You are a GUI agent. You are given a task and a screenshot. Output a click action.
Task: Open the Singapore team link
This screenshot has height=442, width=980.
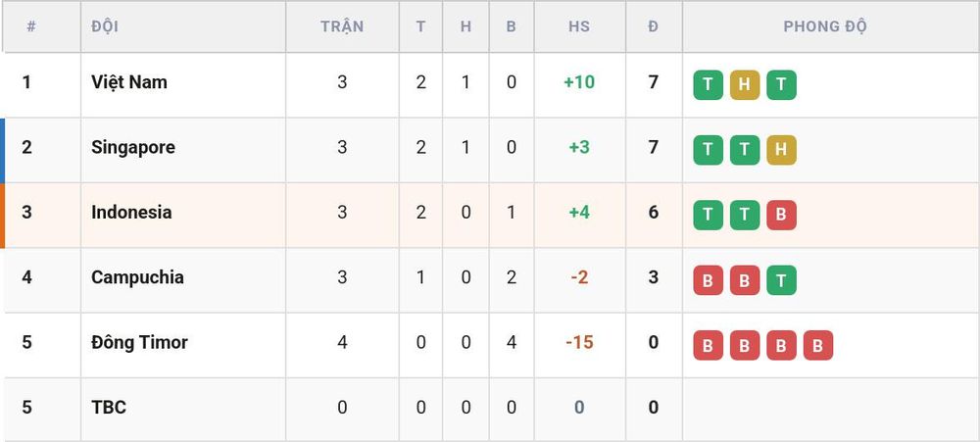pos(133,148)
